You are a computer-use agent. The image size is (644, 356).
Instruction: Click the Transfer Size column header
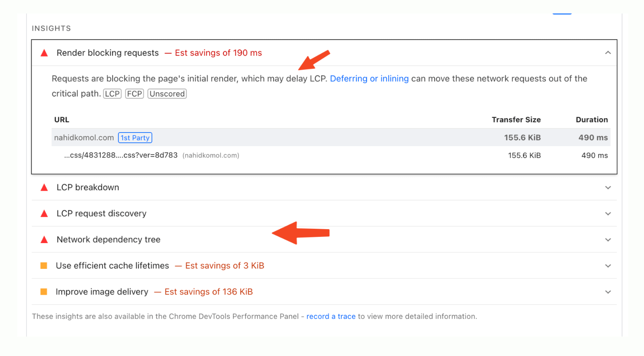click(516, 120)
